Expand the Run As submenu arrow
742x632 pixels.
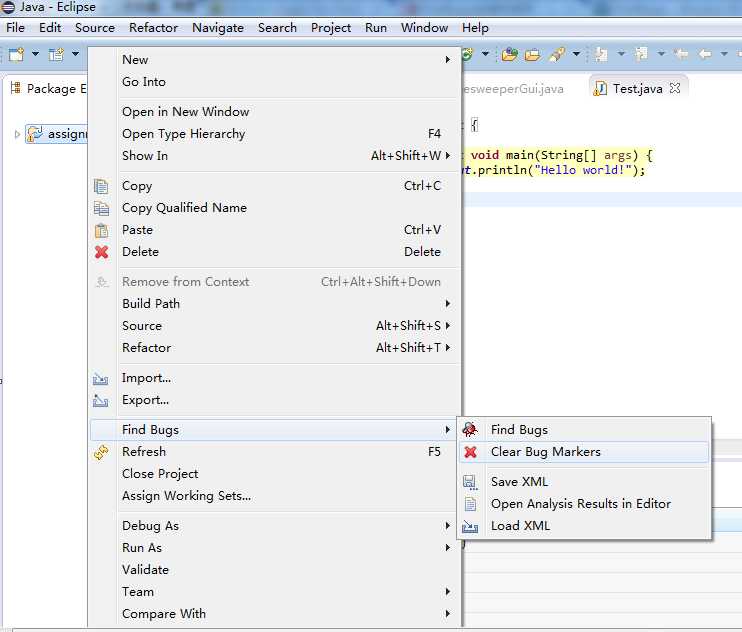(447, 548)
